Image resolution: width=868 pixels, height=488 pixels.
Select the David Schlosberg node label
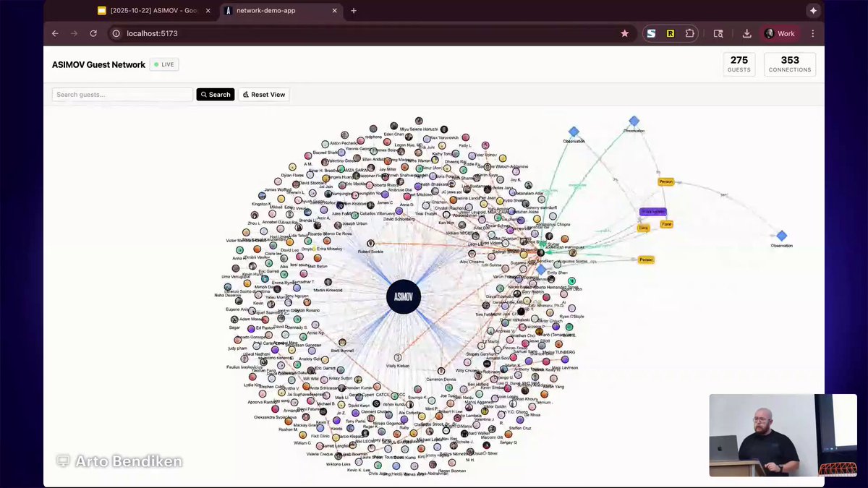pos(399,218)
